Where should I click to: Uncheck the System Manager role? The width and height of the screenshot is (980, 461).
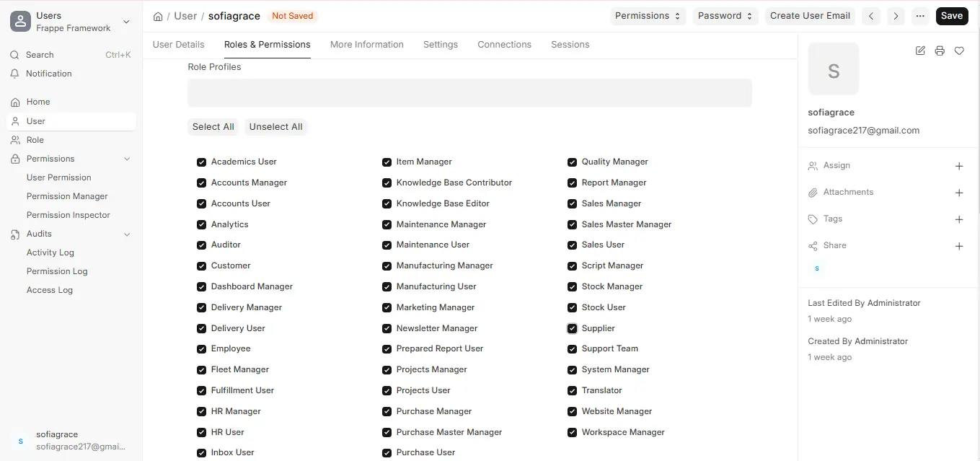pos(573,370)
